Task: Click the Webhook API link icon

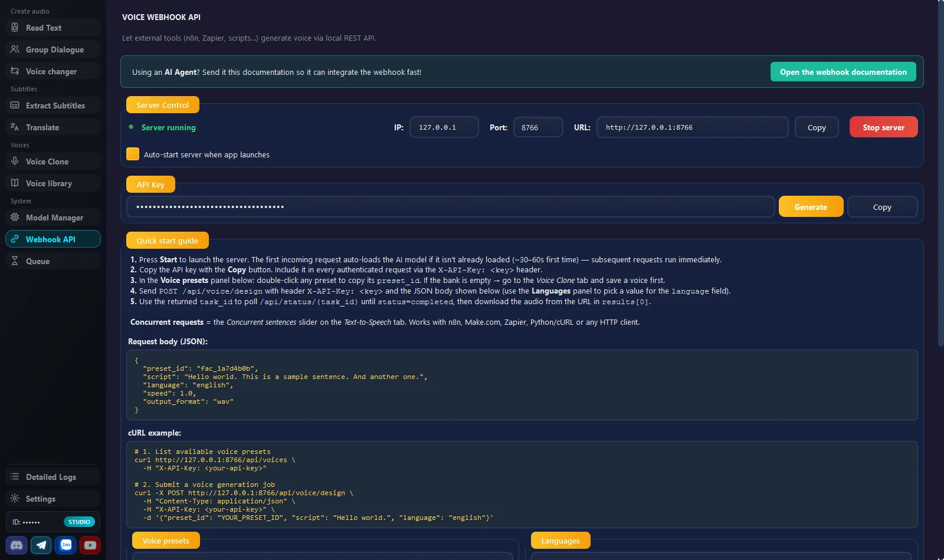Action: pos(15,239)
